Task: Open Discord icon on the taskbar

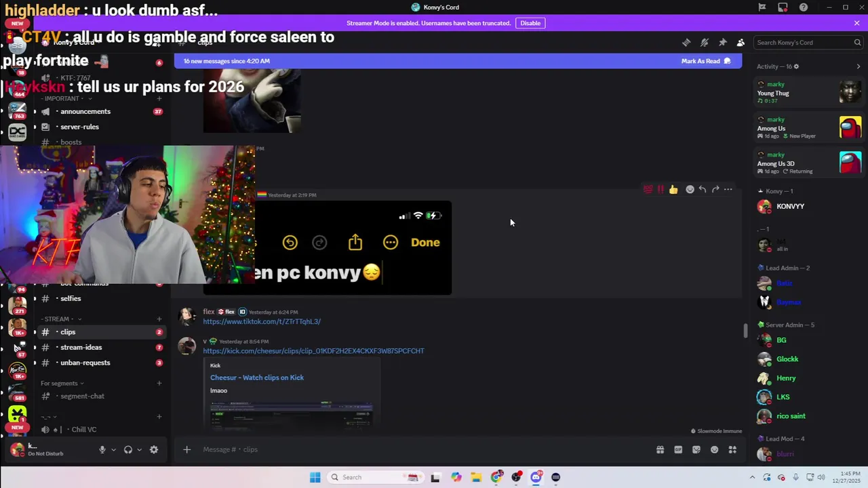Action: (x=536, y=477)
